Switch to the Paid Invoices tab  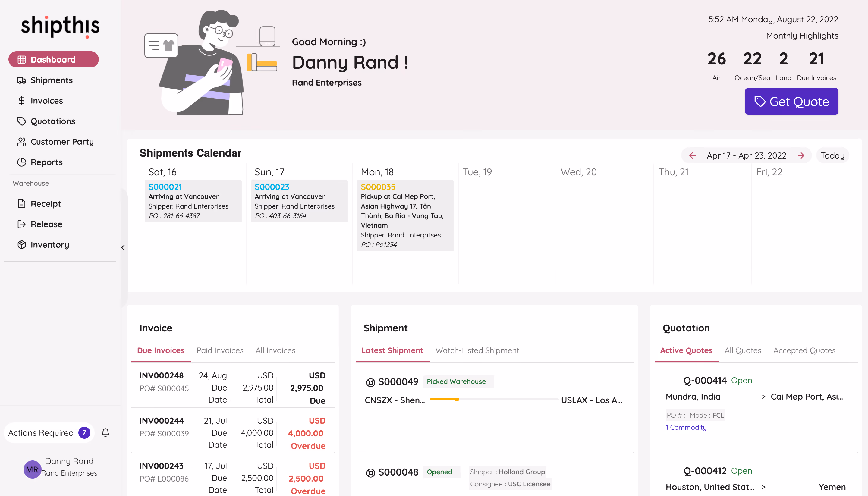pyautogui.click(x=220, y=350)
